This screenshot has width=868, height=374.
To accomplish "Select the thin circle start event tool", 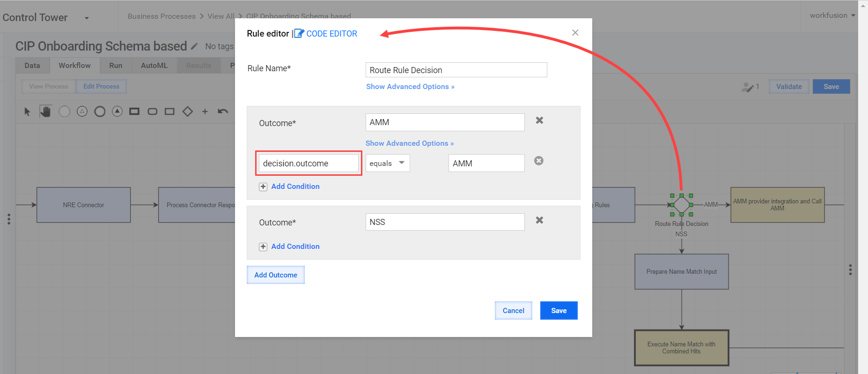I will [x=65, y=112].
